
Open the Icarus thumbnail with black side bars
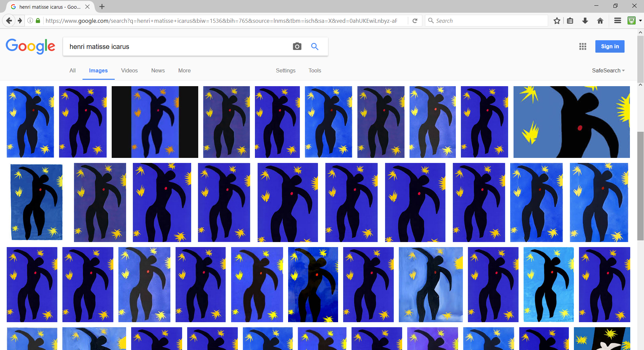(x=155, y=122)
